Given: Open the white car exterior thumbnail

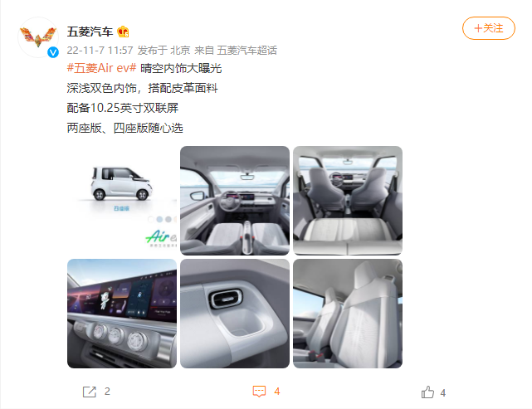Looking at the screenshot, I should [122, 201].
